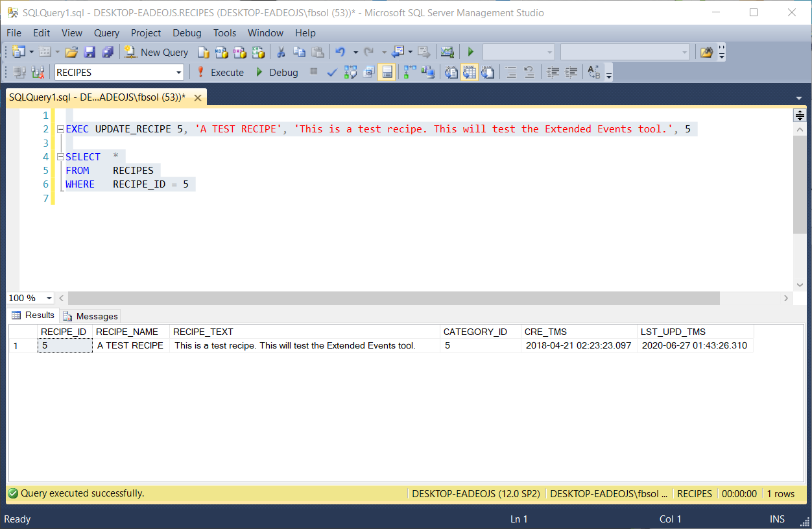Screen dimensions: 812x529
Task: Collapse the EXEC UPDATE_RECIPE code block
Action: click(60, 129)
